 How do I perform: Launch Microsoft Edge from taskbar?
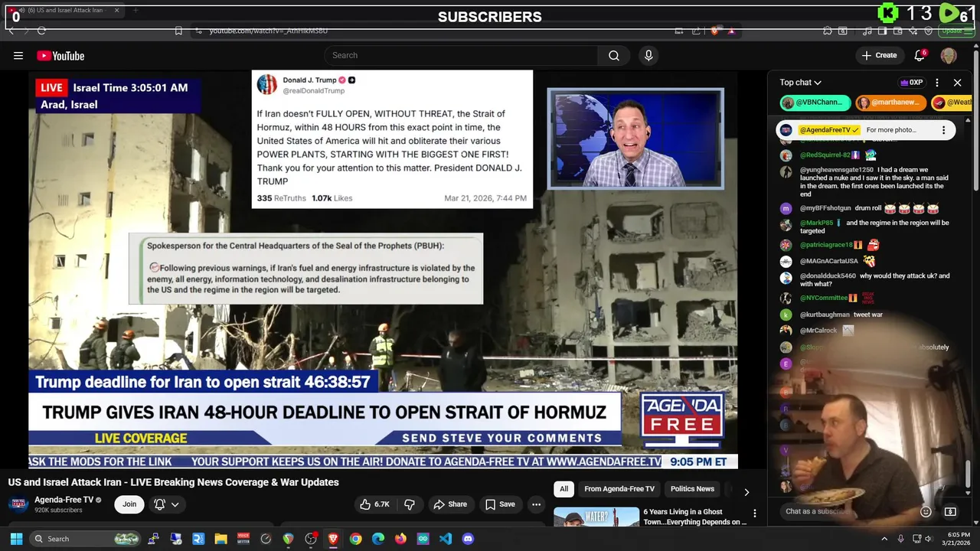(378, 539)
